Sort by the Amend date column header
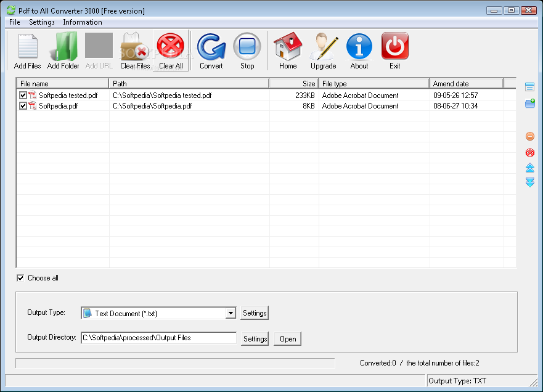 [466, 83]
